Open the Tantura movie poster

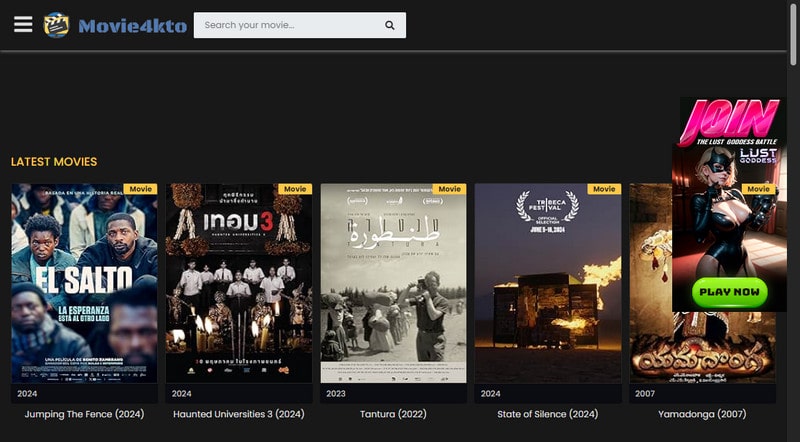pos(393,283)
